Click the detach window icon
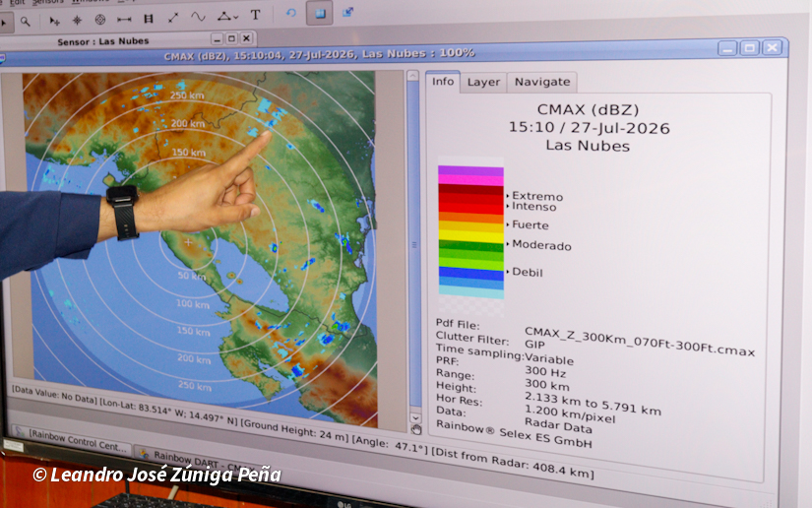 [347, 12]
